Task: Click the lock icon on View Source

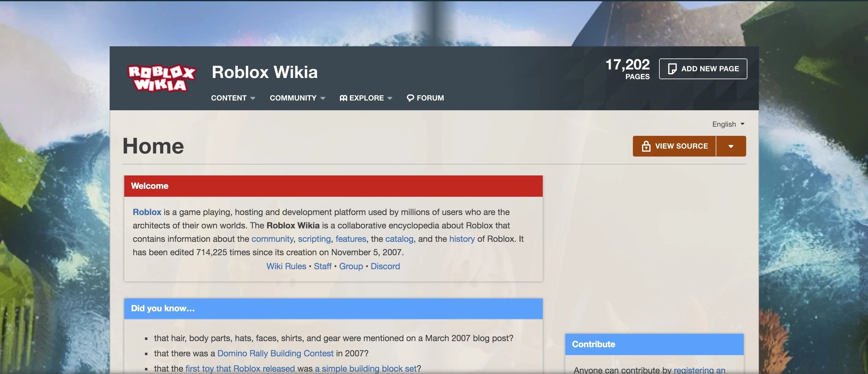Action: click(x=646, y=146)
